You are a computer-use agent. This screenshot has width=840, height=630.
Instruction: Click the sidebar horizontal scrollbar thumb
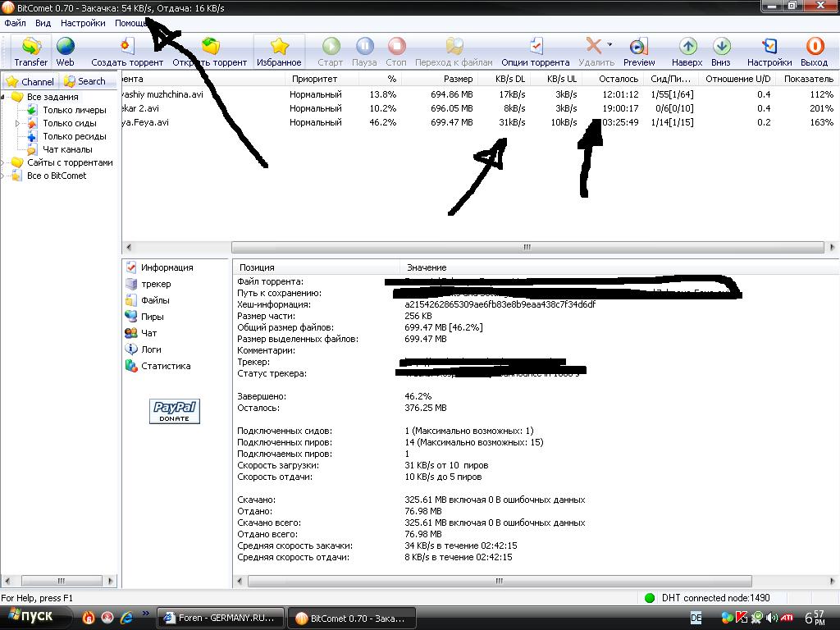[x=62, y=581]
